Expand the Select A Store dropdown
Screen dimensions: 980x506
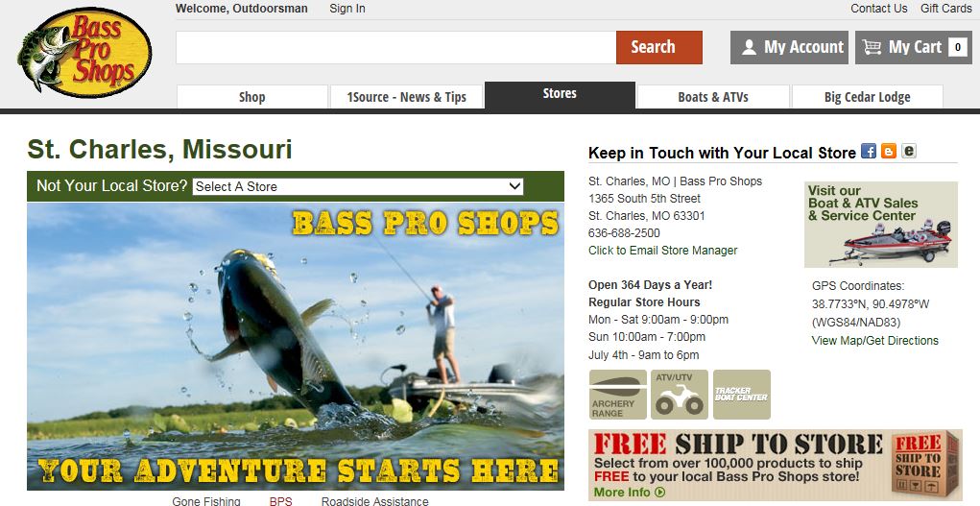[357, 186]
